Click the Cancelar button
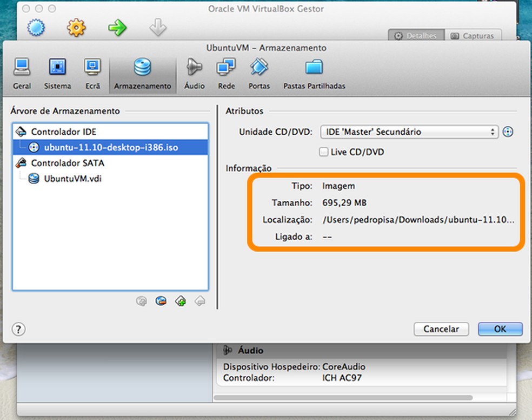 441,329
